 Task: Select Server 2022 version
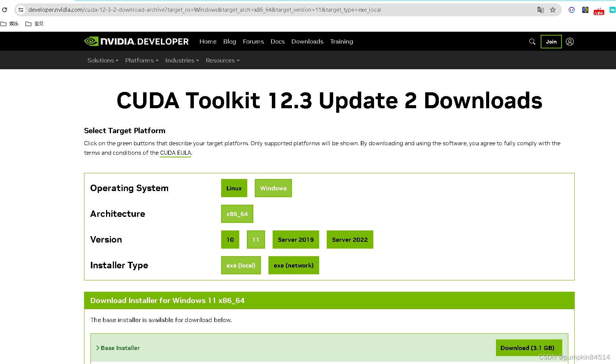tap(350, 240)
